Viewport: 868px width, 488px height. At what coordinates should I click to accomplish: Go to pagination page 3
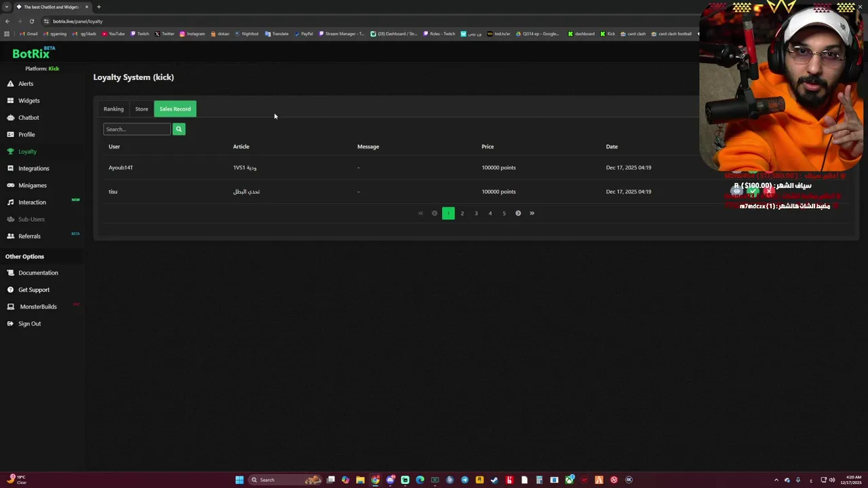coord(476,213)
